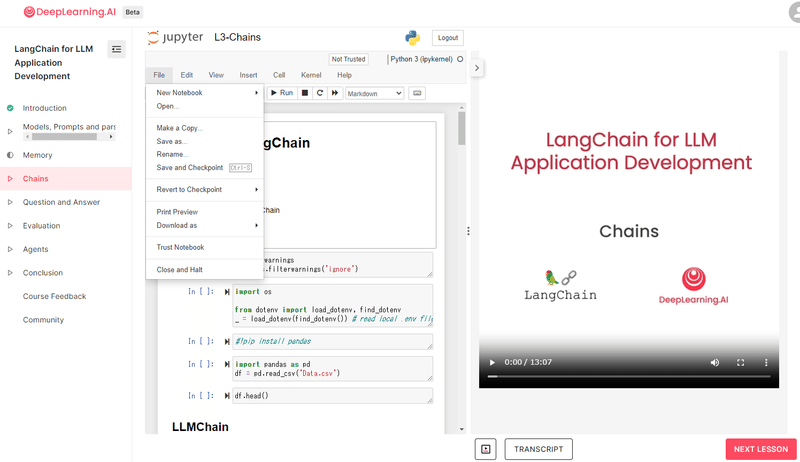Click the video layout icon beside Transcript
The width and height of the screenshot is (800, 462).
[486, 449]
